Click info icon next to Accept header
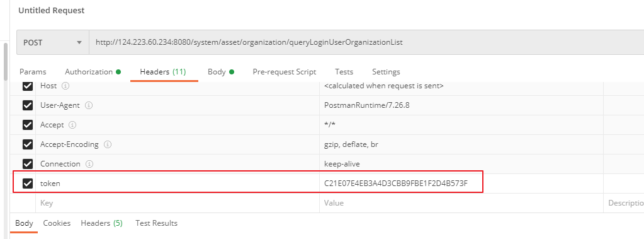 click(72, 125)
